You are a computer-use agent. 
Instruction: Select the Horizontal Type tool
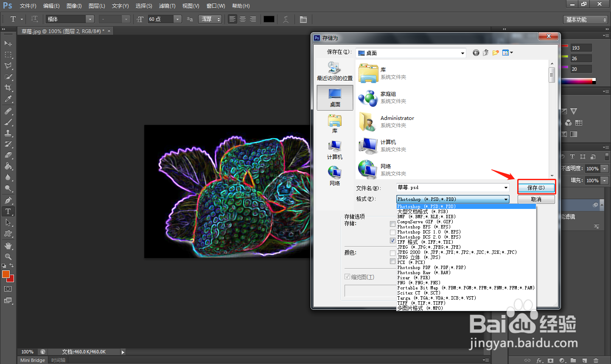(x=8, y=211)
